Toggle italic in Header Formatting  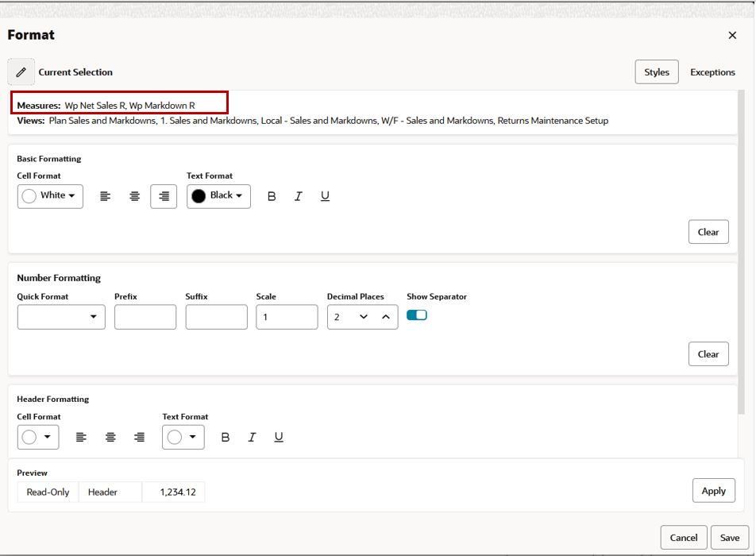(x=252, y=438)
